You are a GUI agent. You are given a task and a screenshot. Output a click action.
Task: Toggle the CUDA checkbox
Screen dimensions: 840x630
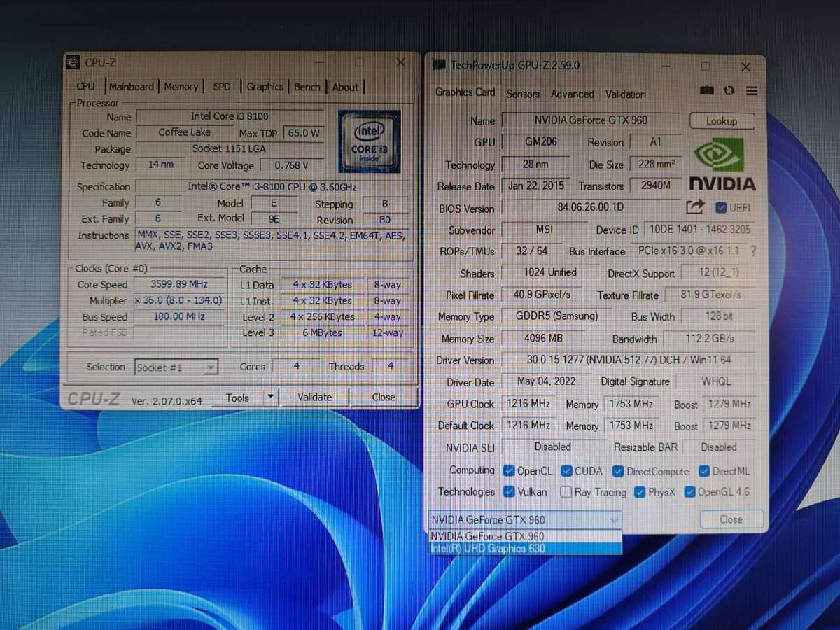(567, 471)
